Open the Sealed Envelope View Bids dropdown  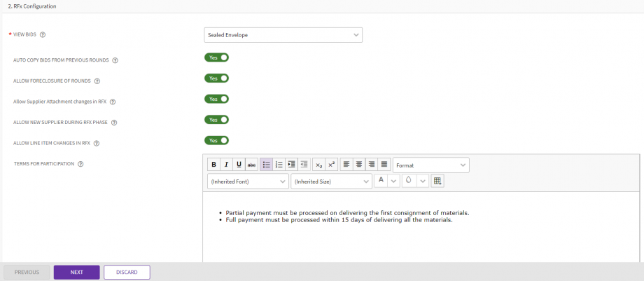click(283, 34)
